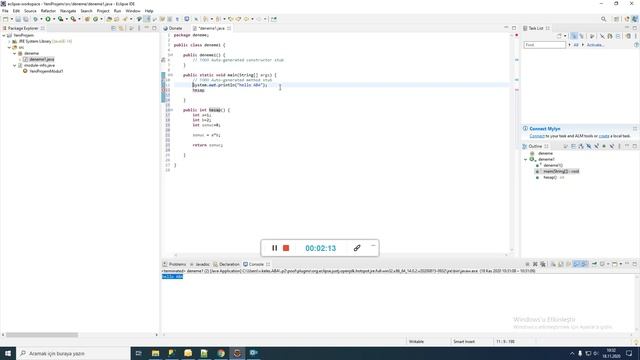
Task: Click the Package Explorer horizontal scrollbar
Action: pyautogui.click(x=42, y=335)
